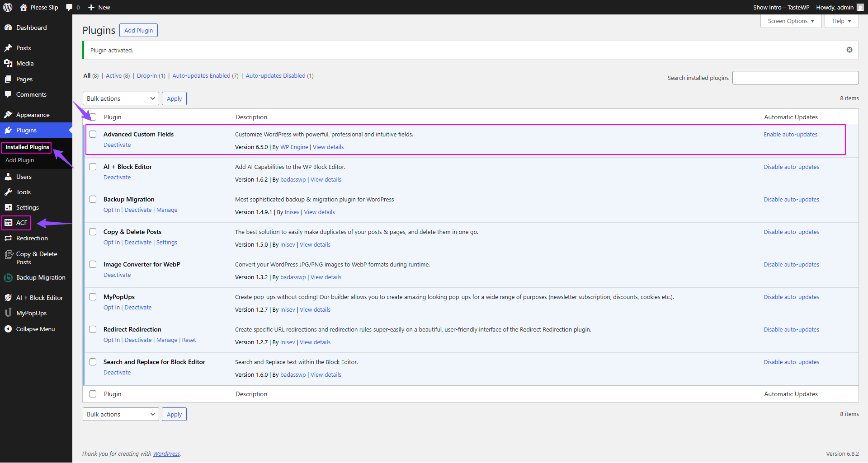Click the Add Plugin button beside the title
This screenshot has height=463, width=868.
pos(138,30)
